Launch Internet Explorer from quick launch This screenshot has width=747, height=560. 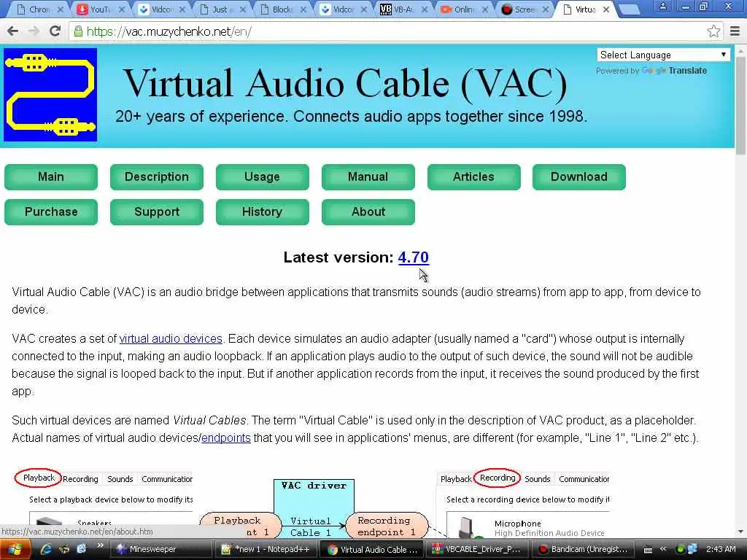pyautogui.click(x=46, y=549)
